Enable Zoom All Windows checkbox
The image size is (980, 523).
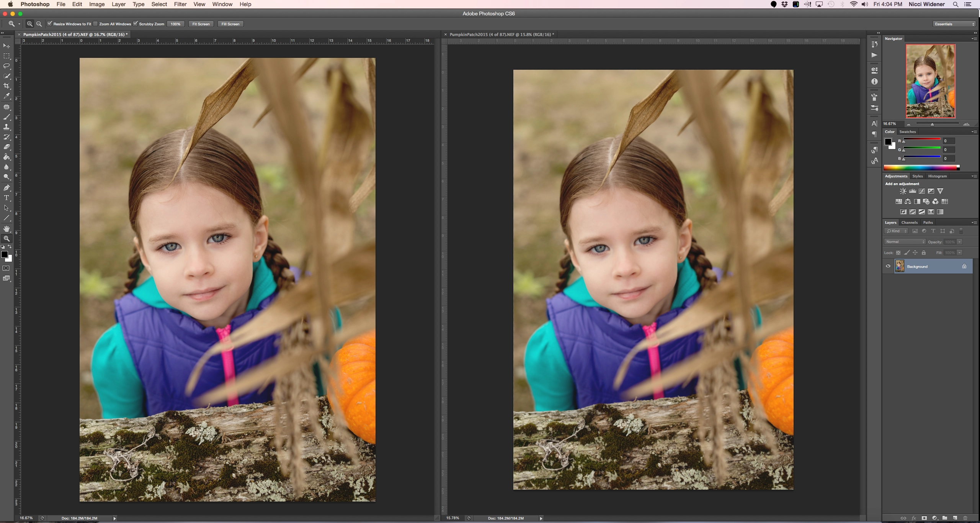pos(96,24)
